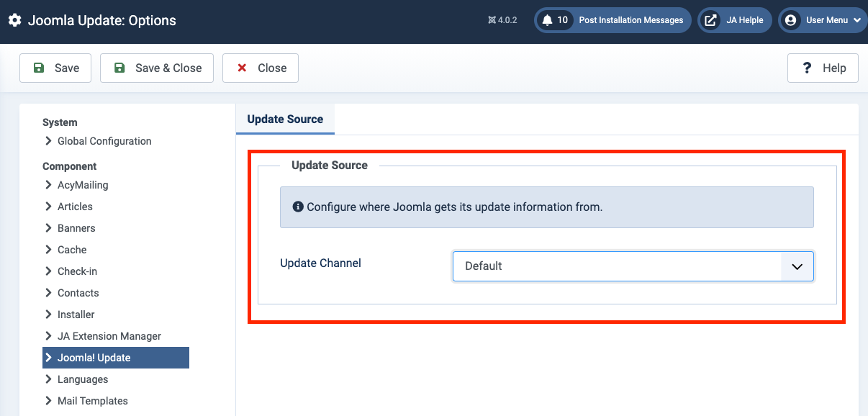Select the Check-in component
The width and height of the screenshot is (868, 416).
(77, 271)
